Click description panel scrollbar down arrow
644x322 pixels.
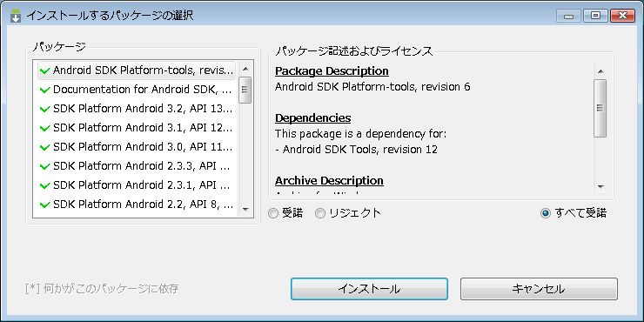[x=600, y=187]
